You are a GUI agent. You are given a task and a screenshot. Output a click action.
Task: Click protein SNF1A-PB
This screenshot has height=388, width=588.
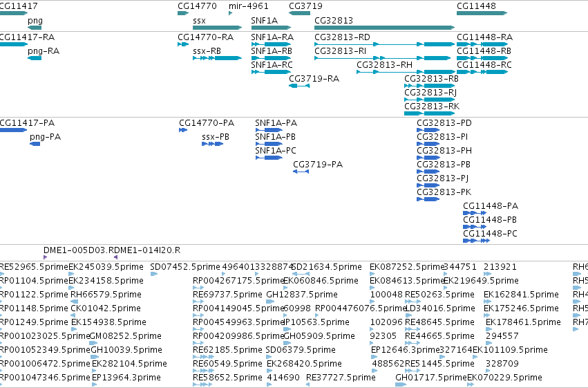(269, 144)
